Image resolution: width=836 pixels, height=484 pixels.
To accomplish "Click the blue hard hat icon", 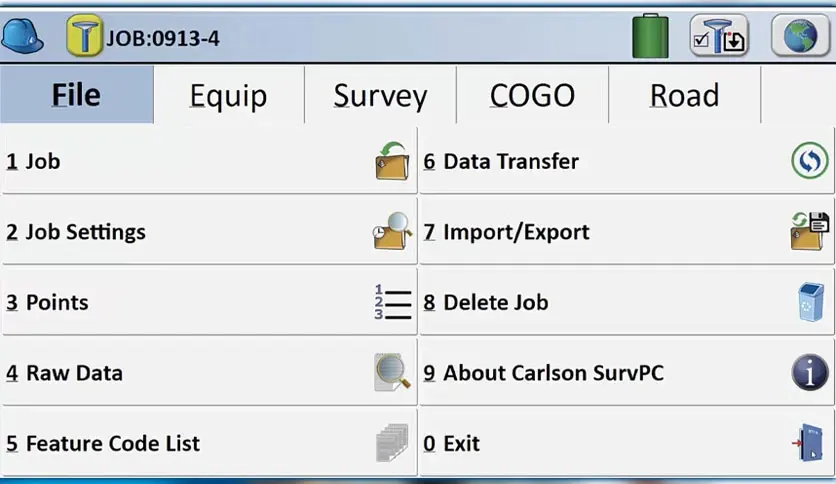I will click(22, 36).
